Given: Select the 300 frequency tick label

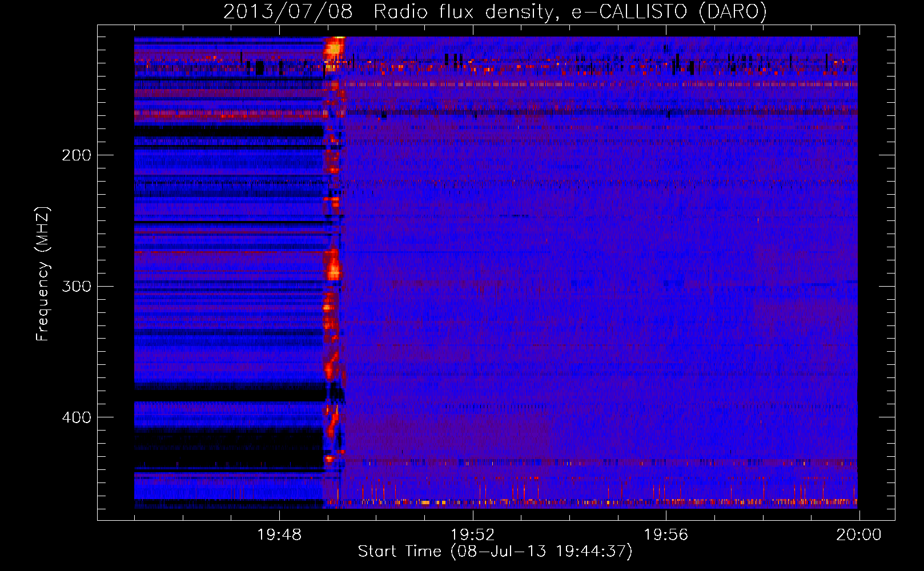Looking at the screenshot, I should [x=77, y=286].
